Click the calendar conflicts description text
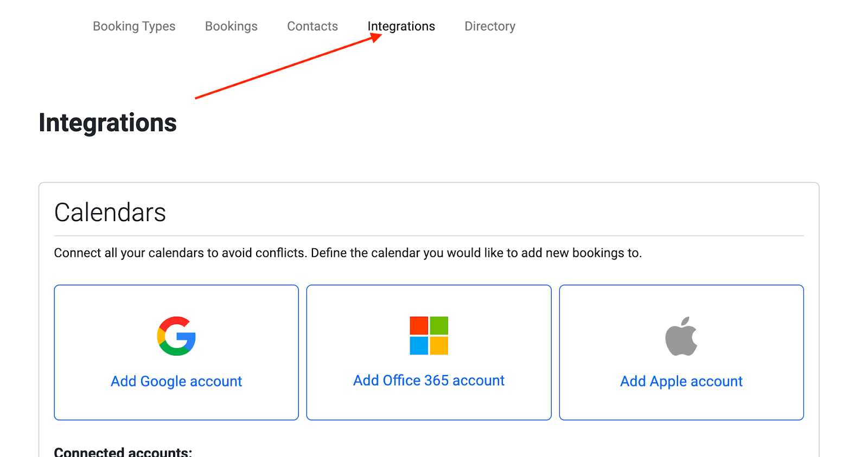The width and height of the screenshot is (868, 457). point(348,253)
